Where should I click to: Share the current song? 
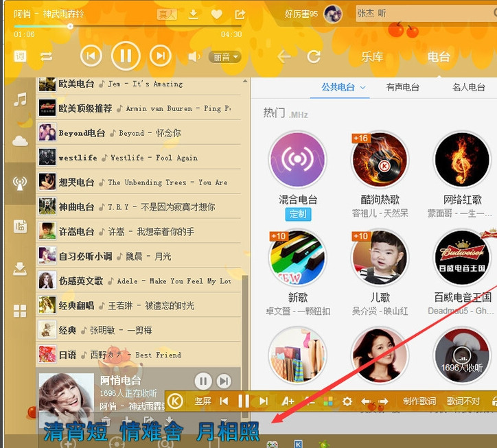click(240, 14)
